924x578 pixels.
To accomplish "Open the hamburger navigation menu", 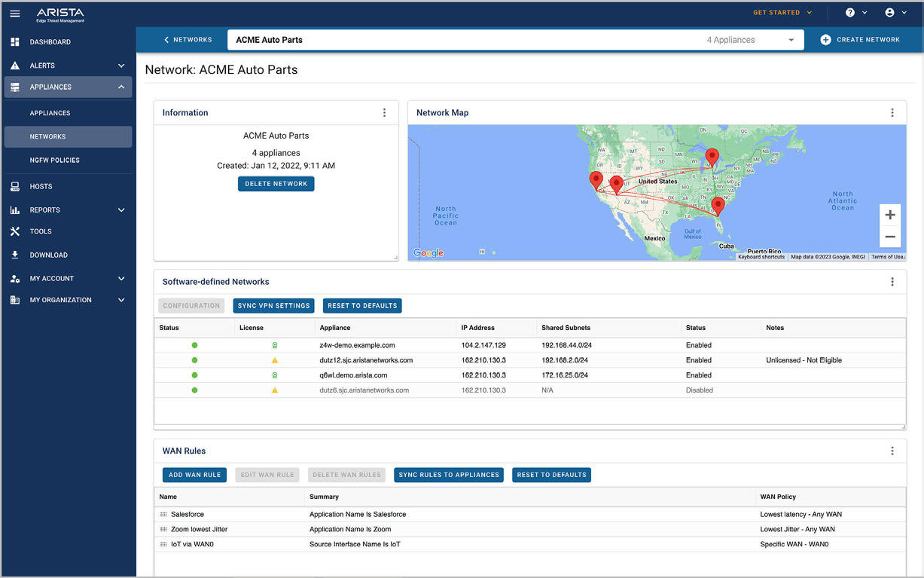I will tap(15, 14).
